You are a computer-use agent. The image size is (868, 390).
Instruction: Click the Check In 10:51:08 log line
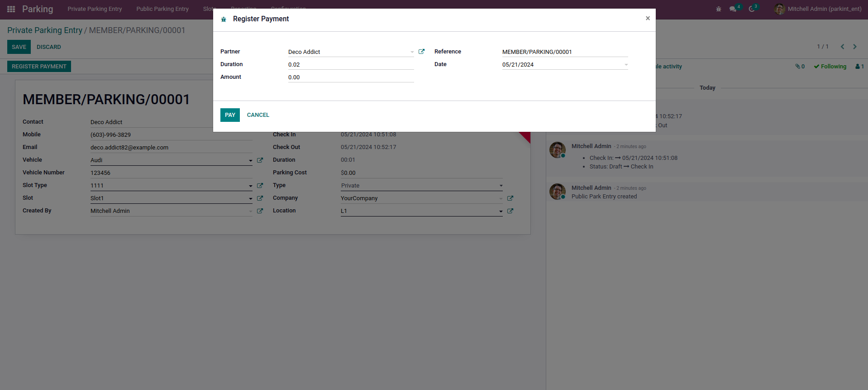(x=634, y=158)
